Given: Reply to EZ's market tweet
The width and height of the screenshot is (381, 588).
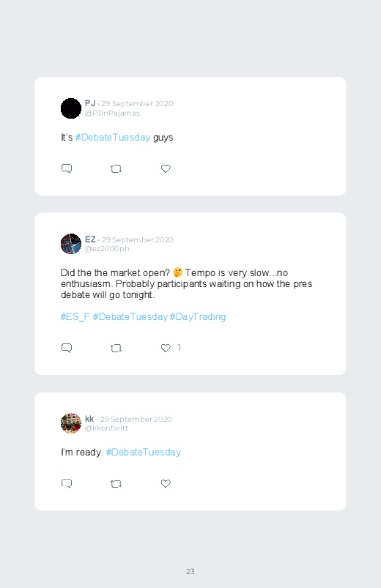Looking at the screenshot, I should [x=67, y=348].
